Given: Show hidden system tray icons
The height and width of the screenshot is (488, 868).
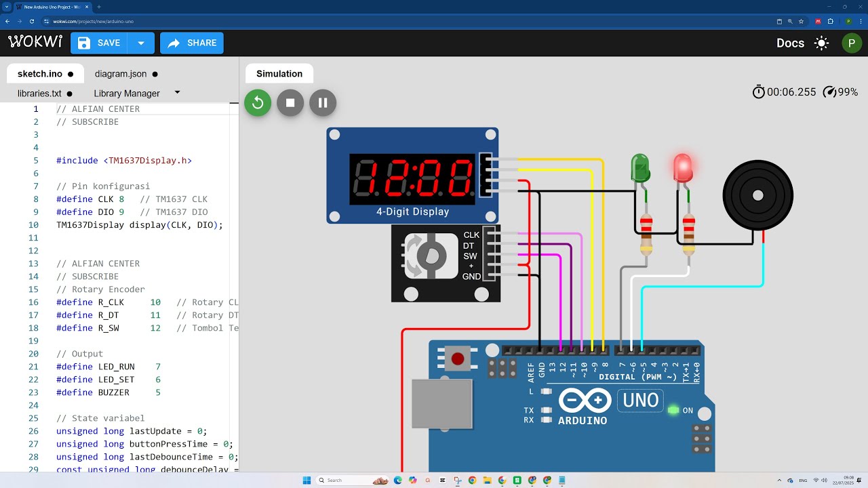Looking at the screenshot, I should [779, 480].
